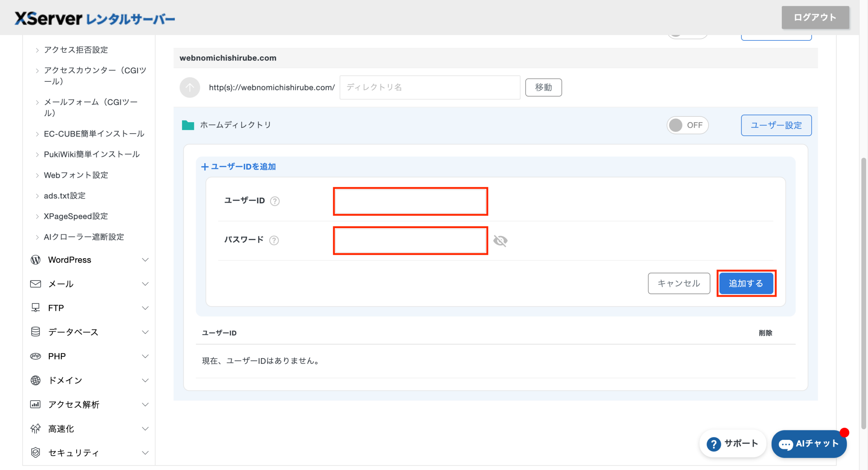Open メールフォーム (CGIツール) menu item

pyautogui.click(x=91, y=107)
